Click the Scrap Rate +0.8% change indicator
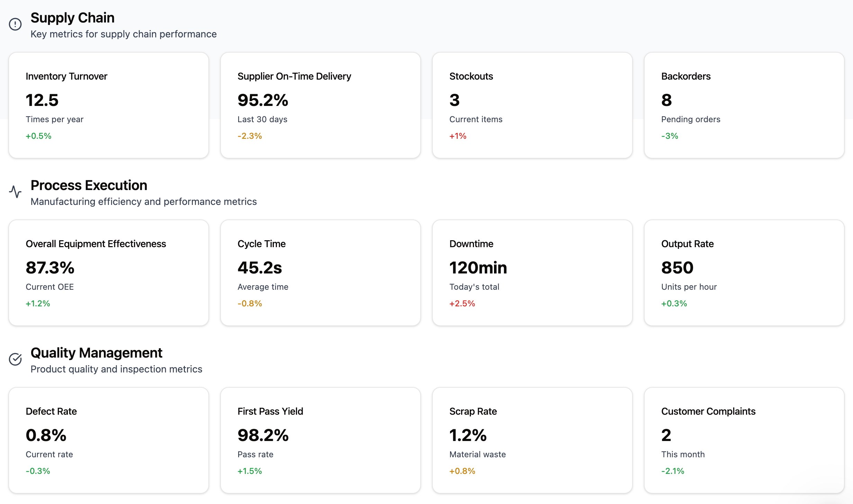Screen dimensions: 853x504 462,471
